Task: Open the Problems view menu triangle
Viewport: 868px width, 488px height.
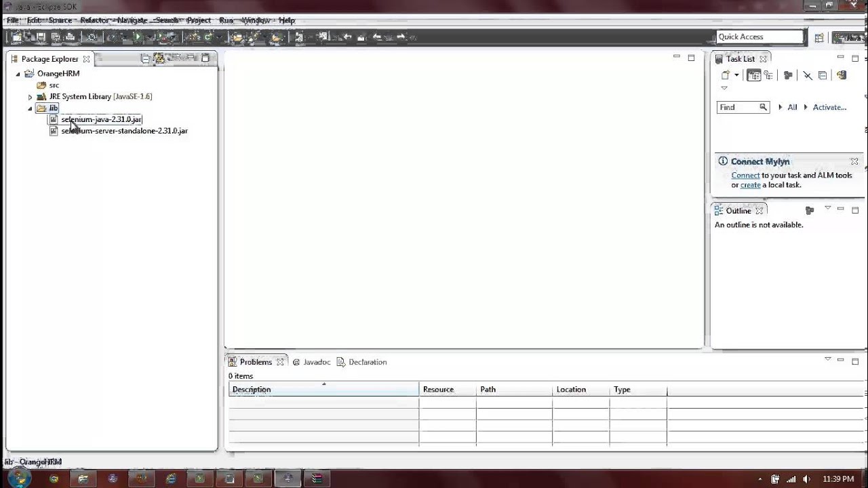Action: click(x=827, y=359)
